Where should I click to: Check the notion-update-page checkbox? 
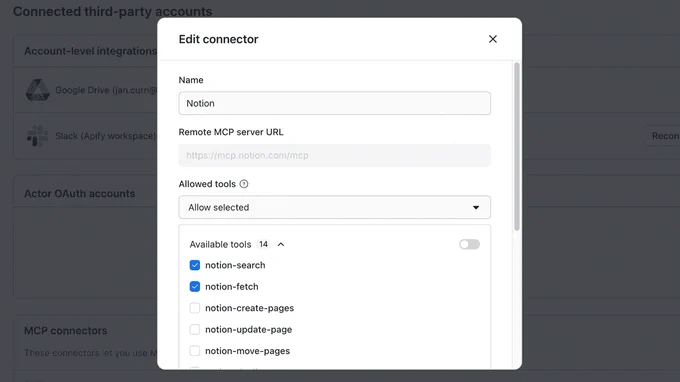click(195, 330)
